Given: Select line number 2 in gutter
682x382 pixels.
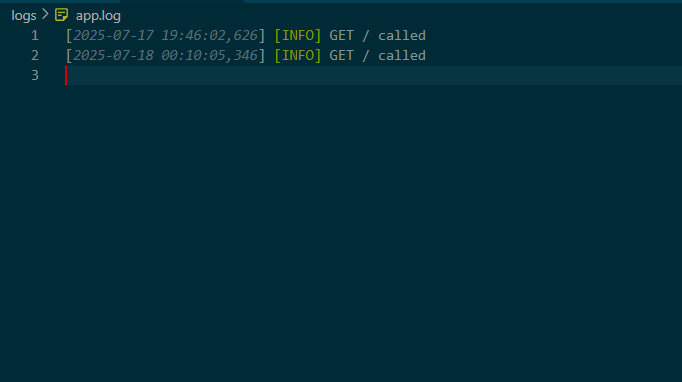Looking at the screenshot, I should 35,56.
